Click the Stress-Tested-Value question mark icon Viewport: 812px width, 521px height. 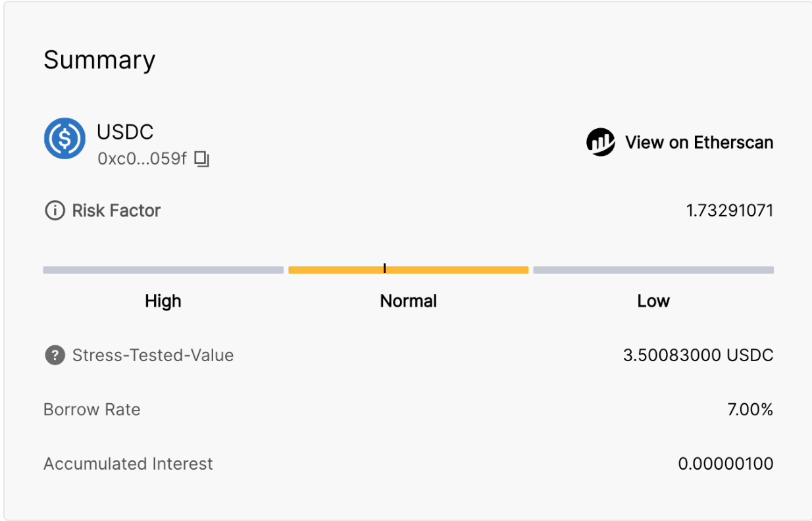pyautogui.click(x=55, y=355)
